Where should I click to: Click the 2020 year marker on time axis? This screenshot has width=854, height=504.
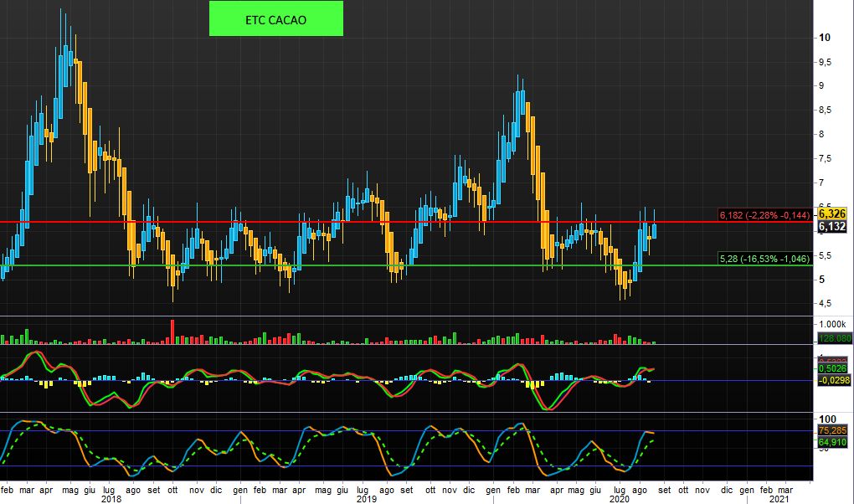pos(619,499)
